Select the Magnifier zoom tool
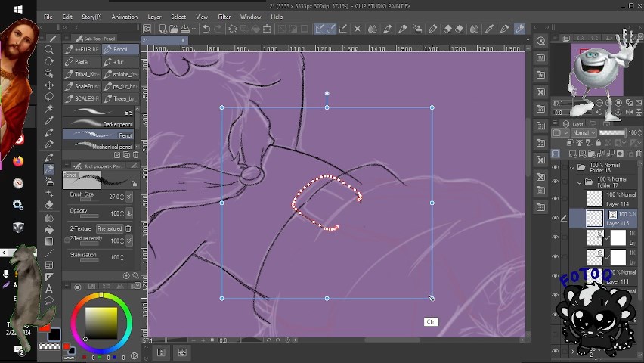This screenshot has height=363, width=644. coord(49,50)
